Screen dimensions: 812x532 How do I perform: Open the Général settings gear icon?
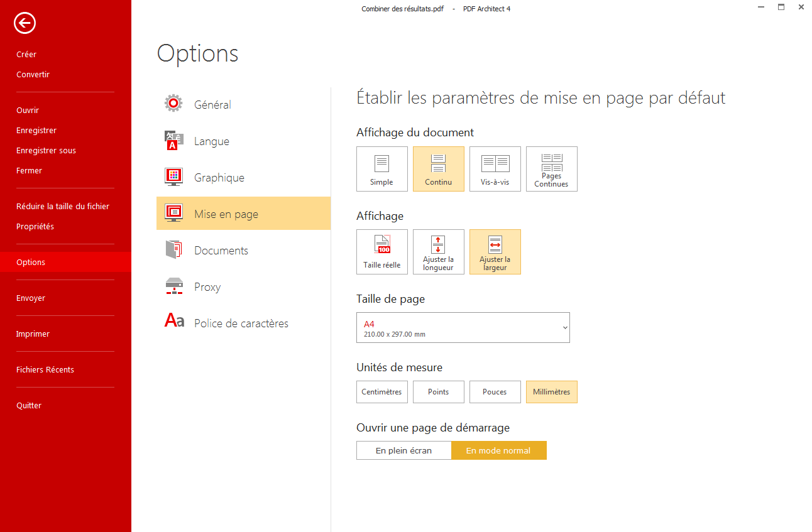coord(173,104)
